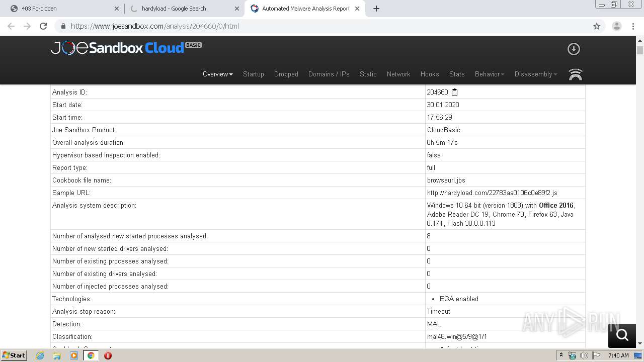
Task: Go forward to the next page
Action: pyautogui.click(x=27, y=26)
